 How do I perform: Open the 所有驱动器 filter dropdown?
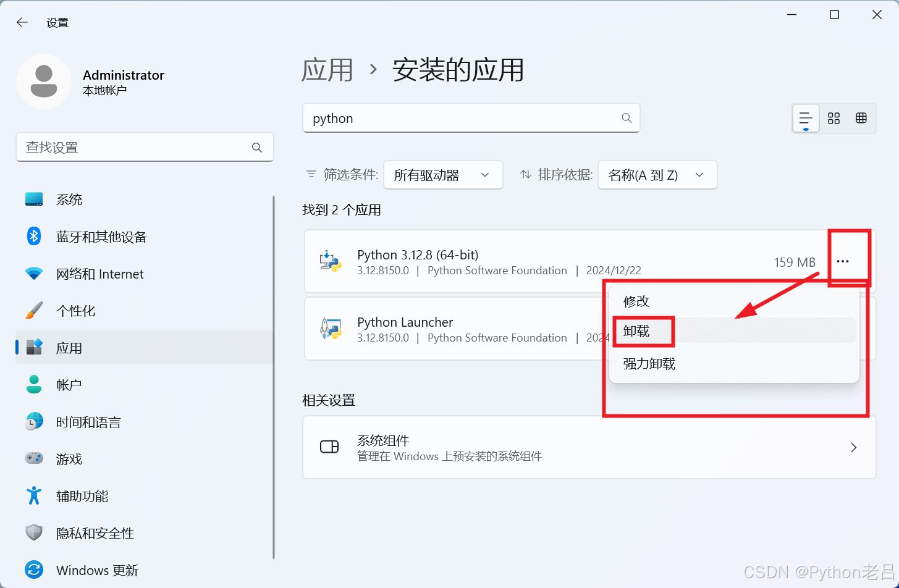click(x=443, y=175)
